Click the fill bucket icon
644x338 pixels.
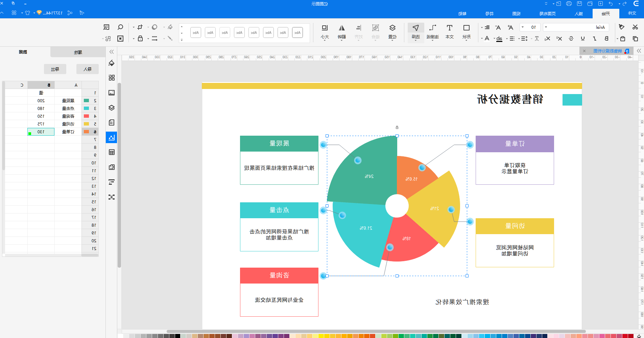pyautogui.click(x=170, y=27)
